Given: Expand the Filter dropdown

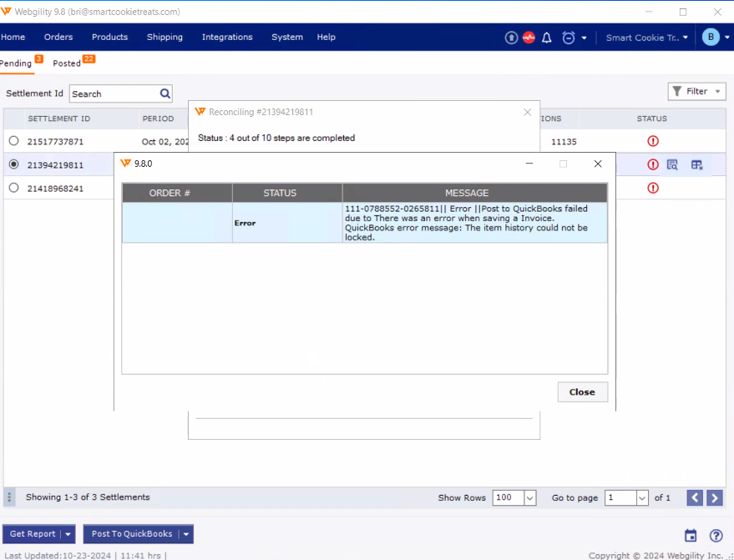Looking at the screenshot, I should tap(696, 92).
